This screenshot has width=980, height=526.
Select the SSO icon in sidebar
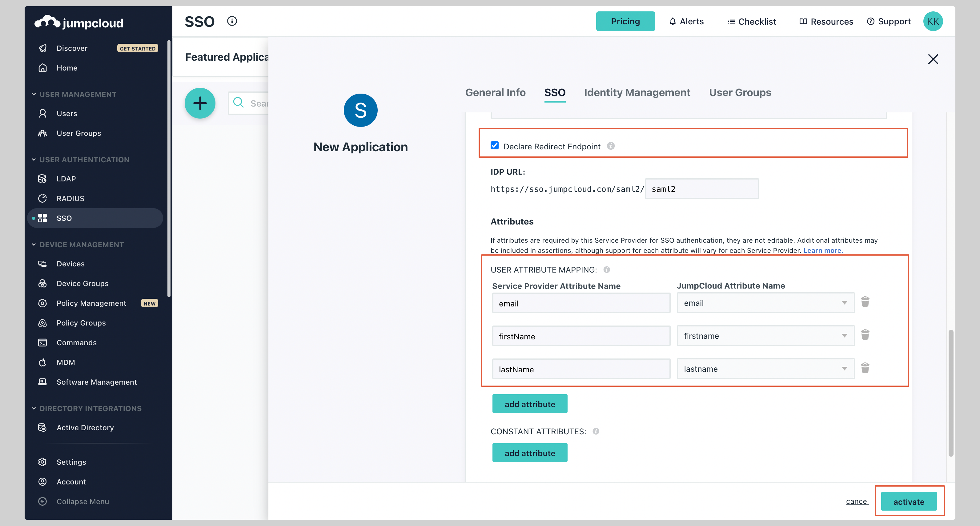(x=42, y=218)
